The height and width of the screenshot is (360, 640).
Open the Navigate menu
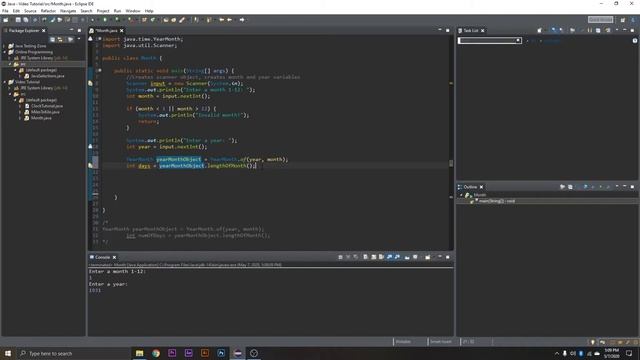pyautogui.click(x=68, y=11)
